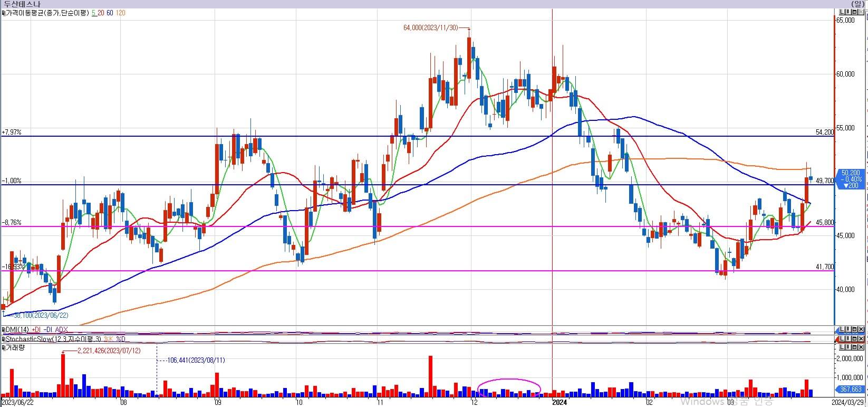Select the 5-day moving average label
The width and height of the screenshot is (868, 407).
[93, 13]
